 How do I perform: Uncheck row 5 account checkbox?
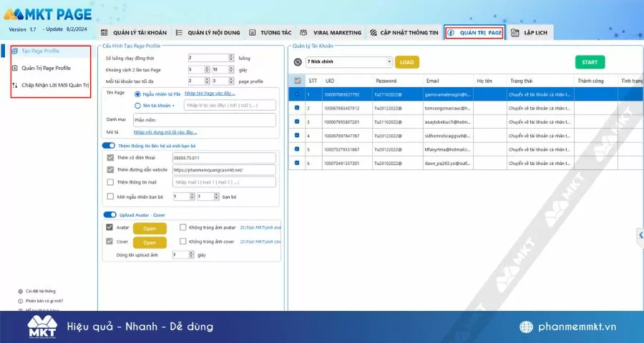297,149
